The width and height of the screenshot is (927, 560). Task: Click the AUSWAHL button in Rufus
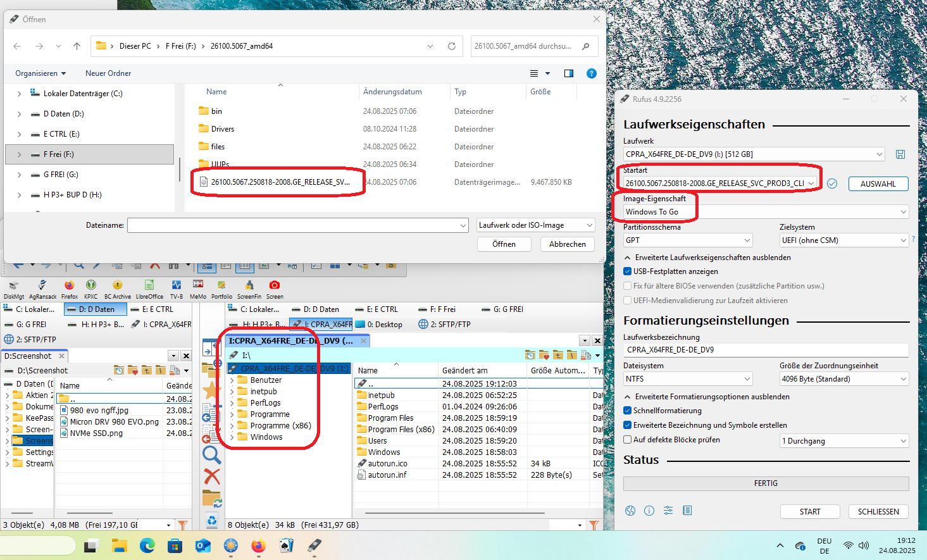click(x=878, y=184)
